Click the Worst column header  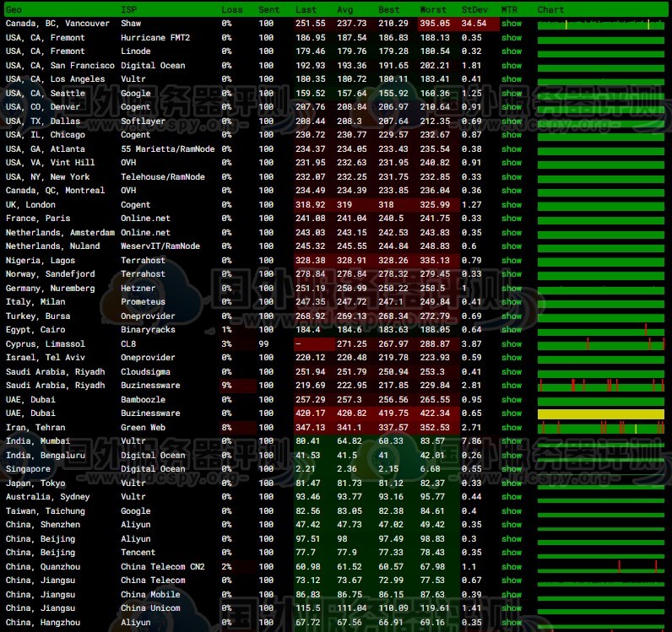(433, 9)
